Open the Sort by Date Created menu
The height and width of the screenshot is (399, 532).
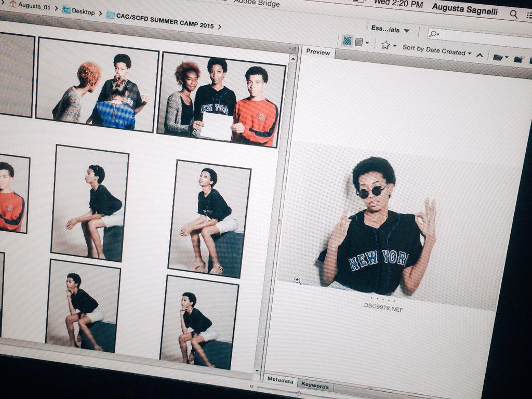(x=437, y=50)
